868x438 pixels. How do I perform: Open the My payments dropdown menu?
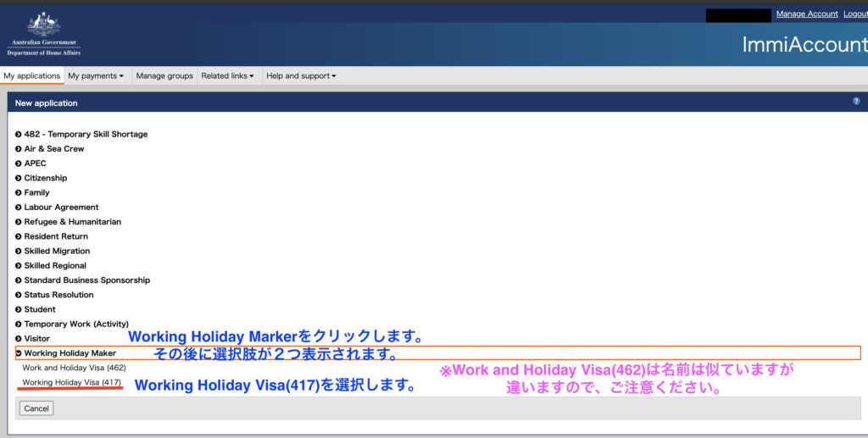[96, 75]
